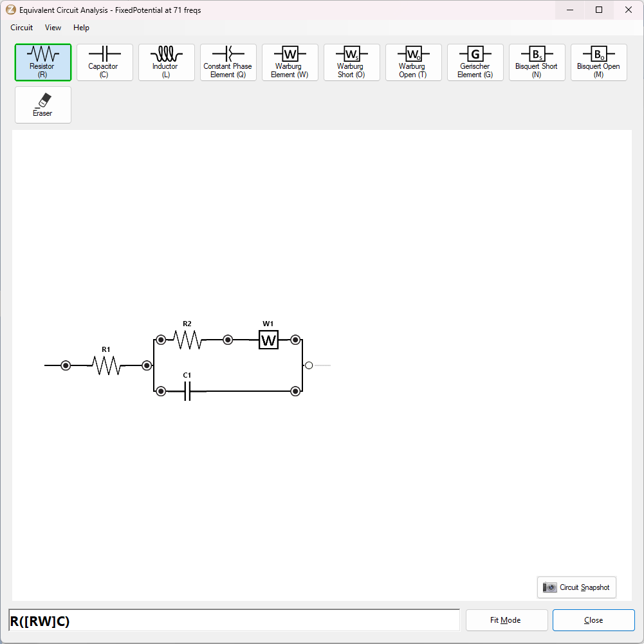Click the app Z icon in title bar
644x644 pixels.
click(x=11, y=10)
